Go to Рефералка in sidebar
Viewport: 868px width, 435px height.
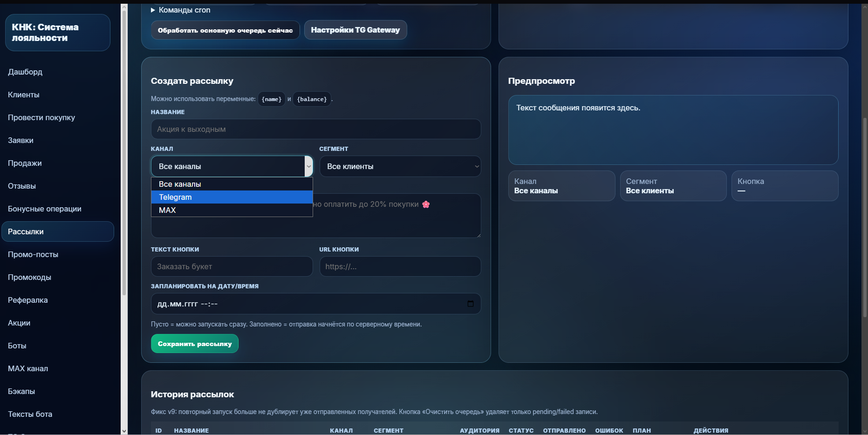coord(28,300)
